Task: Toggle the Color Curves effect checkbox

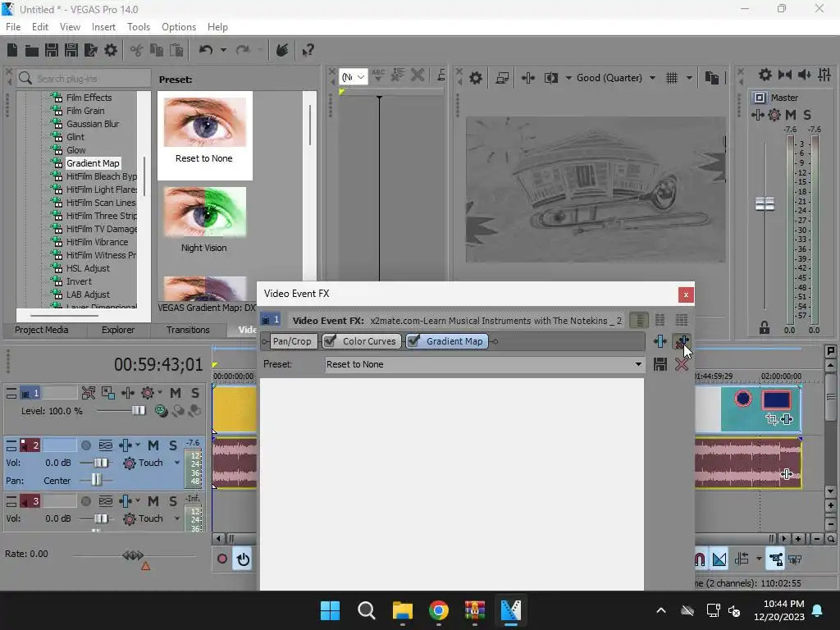Action: pos(331,340)
